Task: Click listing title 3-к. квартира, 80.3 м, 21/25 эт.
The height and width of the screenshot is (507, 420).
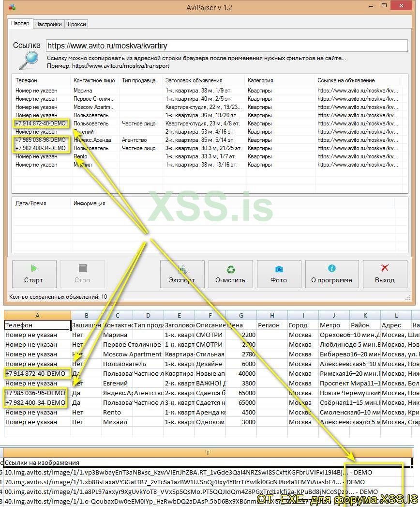Action: coord(204,148)
